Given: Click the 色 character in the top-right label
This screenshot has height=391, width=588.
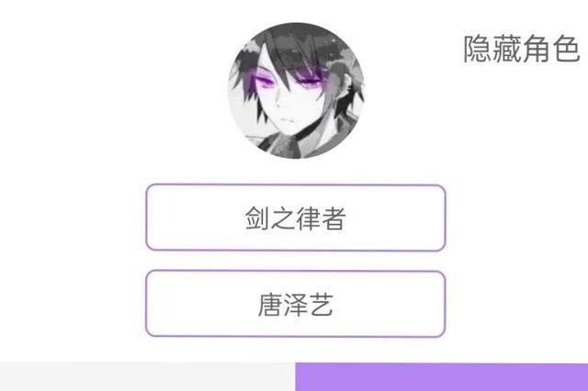Looking at the screenshot, I should [x=567, y=49].
